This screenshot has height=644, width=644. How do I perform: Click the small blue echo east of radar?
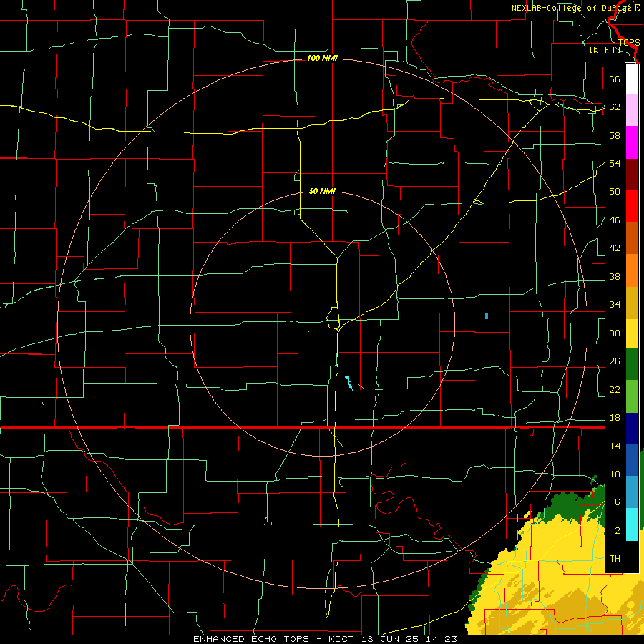coord(487,316)
